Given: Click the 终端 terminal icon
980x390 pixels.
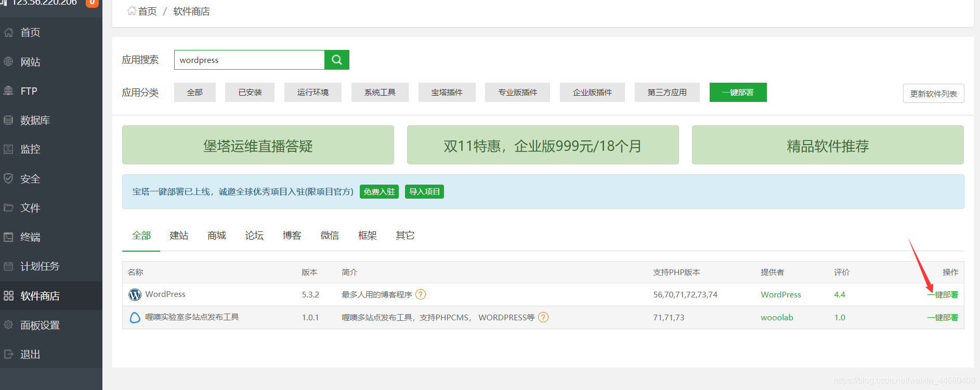Looking at the screenshot, I should click(8, 237).
